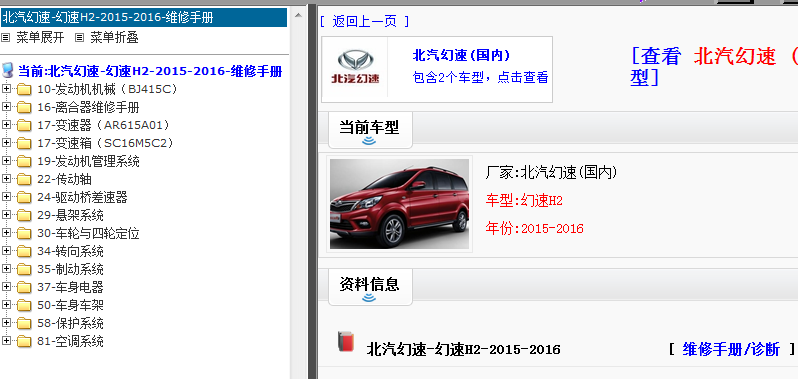Open tree item 50-车身车架

coord(70,305)
